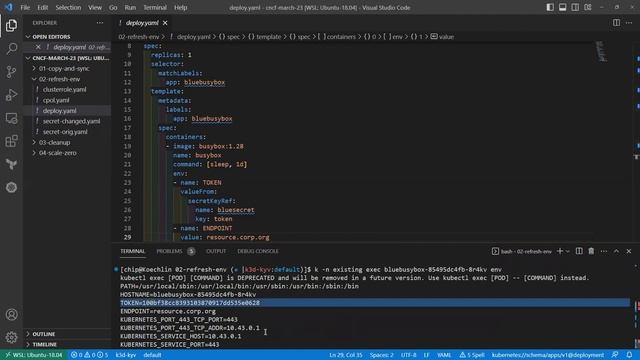Image resolution: width=640 pixels, height=360 pixels.
Task: Open the Manage gear icon
Action: 11,337
